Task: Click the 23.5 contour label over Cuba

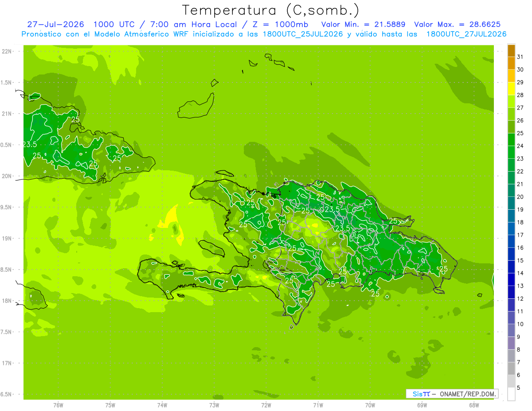Action: click(29, 145)
